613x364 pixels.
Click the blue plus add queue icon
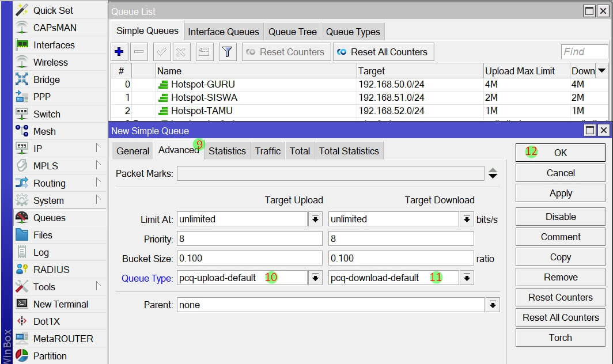coord(119,52)
